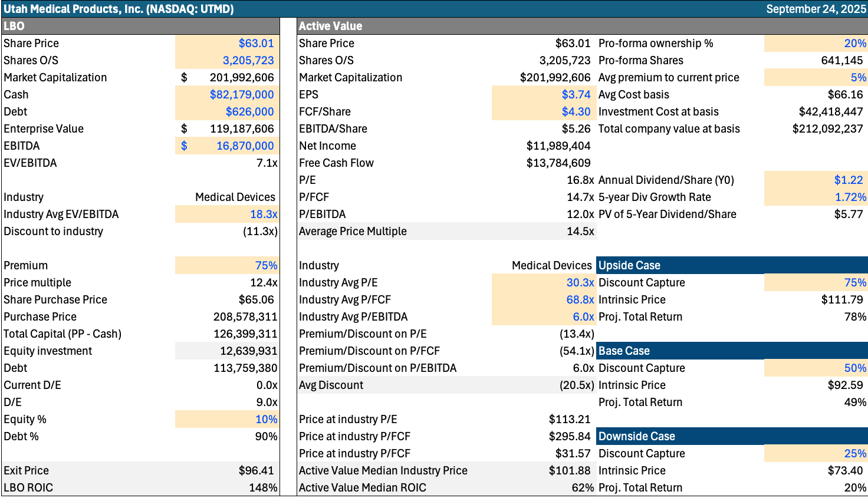
Task: Select the Industry Avg P/FCF value "68.8x"
Action: pyautogui.click(x=580, y=299)
